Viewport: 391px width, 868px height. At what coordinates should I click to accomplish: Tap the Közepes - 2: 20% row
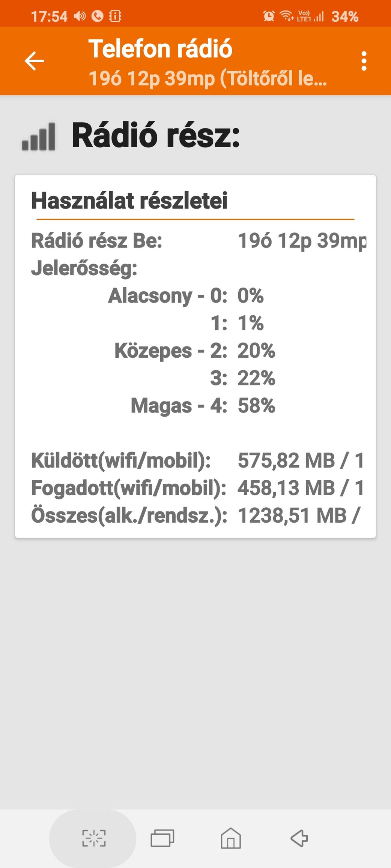[195, 351]
